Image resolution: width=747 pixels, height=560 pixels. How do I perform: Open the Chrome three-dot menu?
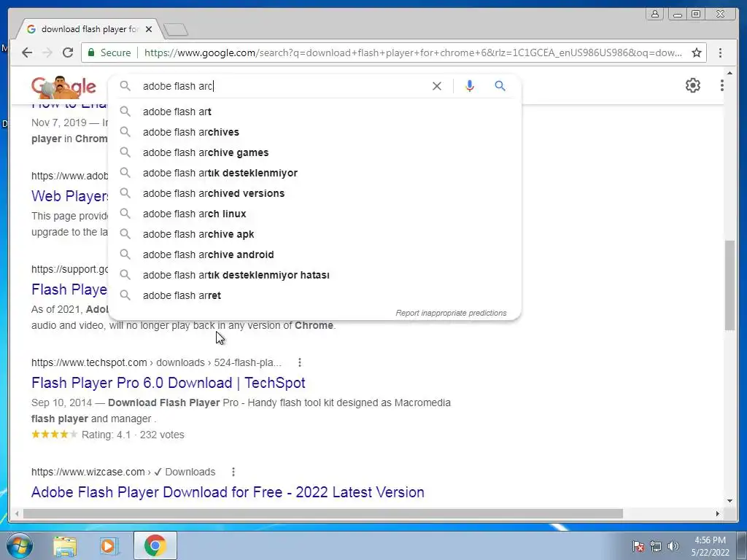tap(720, 52)
